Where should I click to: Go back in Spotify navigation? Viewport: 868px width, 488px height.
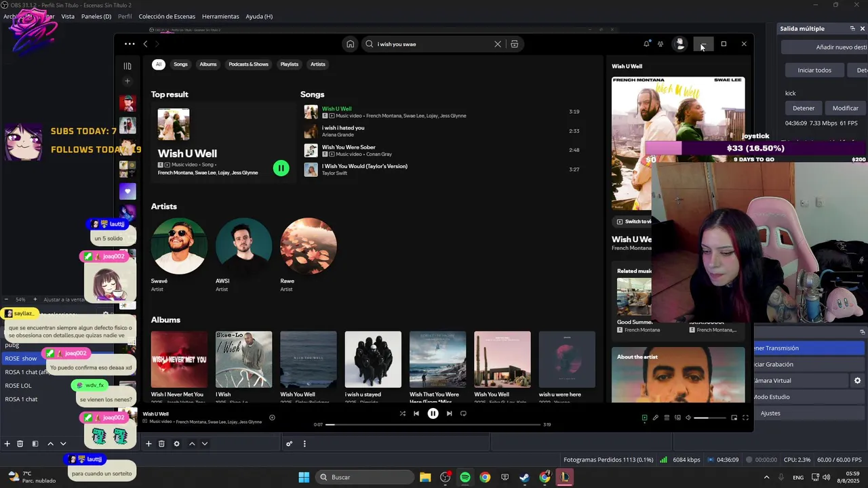click(145, 44)
